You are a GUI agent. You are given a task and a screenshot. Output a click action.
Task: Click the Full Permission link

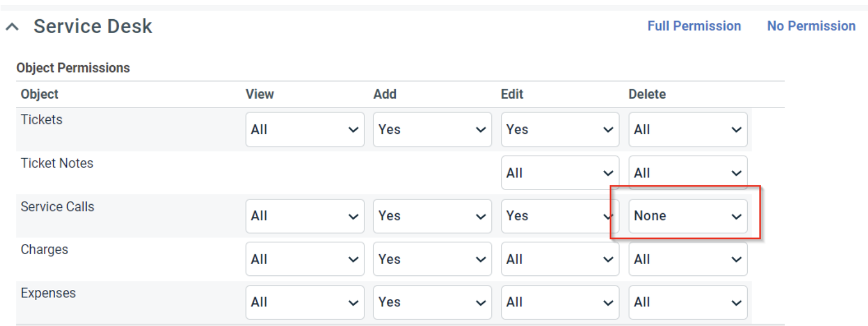point(694,26)
